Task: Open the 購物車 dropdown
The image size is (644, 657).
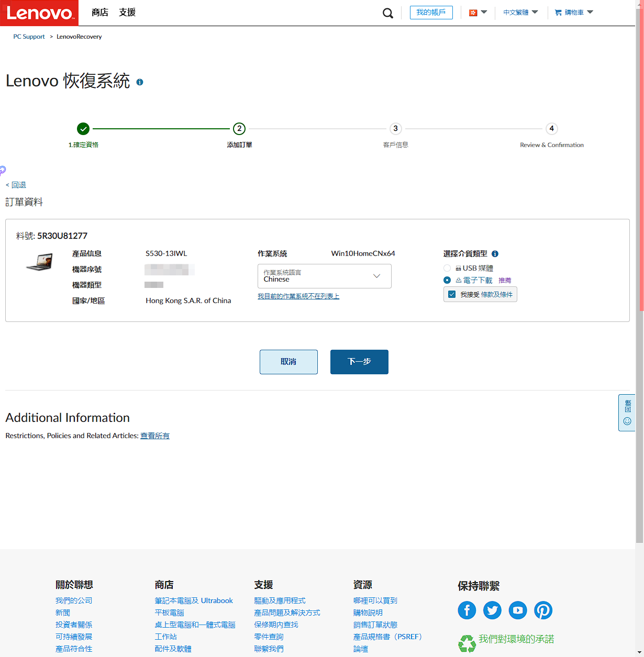Action: [x=574, y=12]
